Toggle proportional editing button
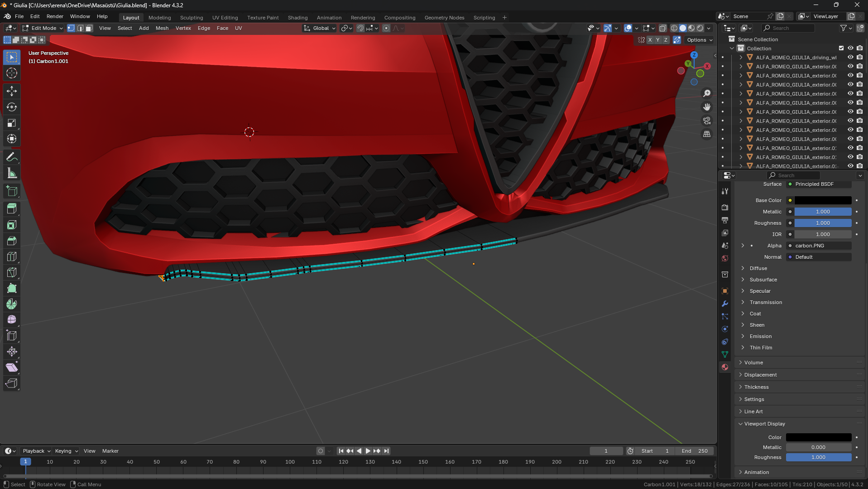The height and width of the screenshot is (489, 868). (386, 28)
